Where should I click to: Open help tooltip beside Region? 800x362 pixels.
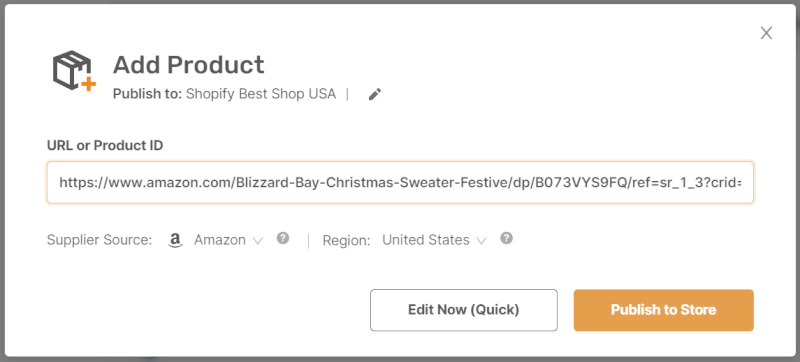pos(506,239)
